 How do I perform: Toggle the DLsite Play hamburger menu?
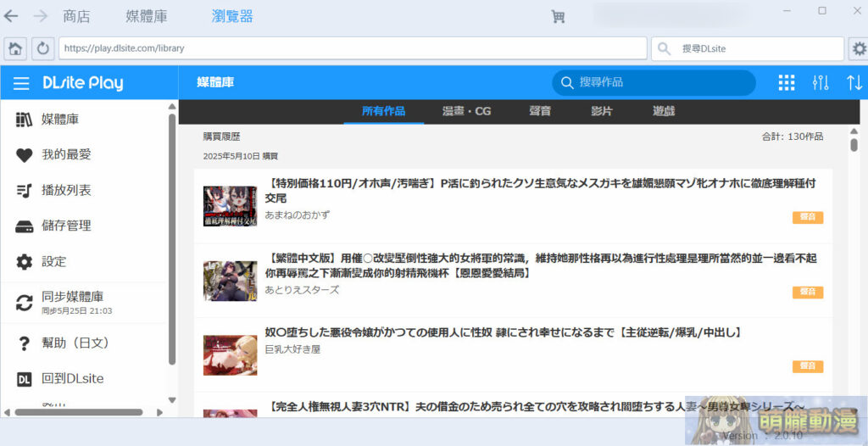pos(21,84)
